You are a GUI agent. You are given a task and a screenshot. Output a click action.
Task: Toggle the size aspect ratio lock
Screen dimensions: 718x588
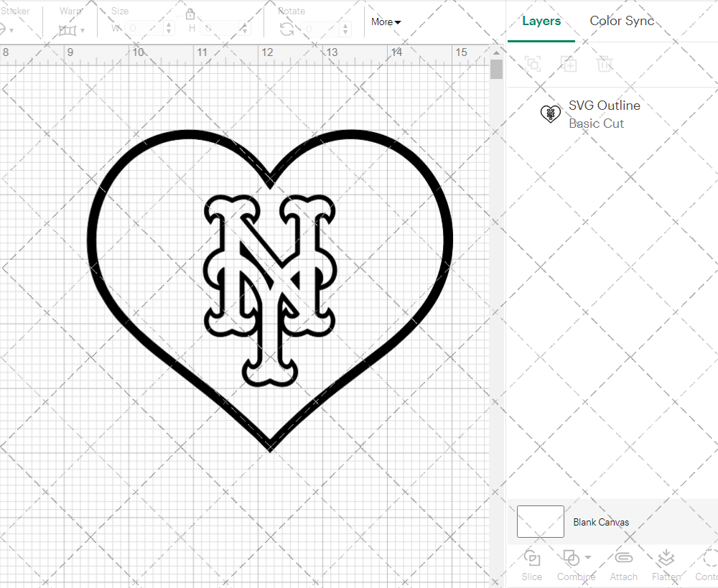(190, 14)
